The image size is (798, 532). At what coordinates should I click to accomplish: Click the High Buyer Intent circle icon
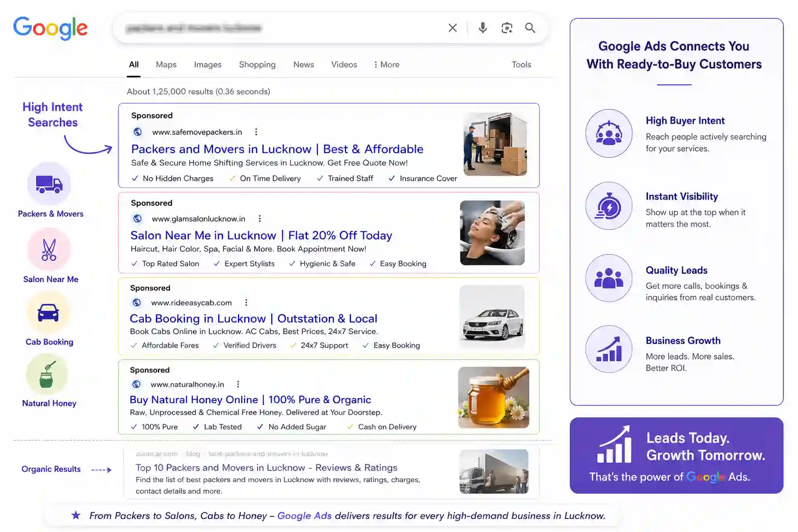point(609,133)
